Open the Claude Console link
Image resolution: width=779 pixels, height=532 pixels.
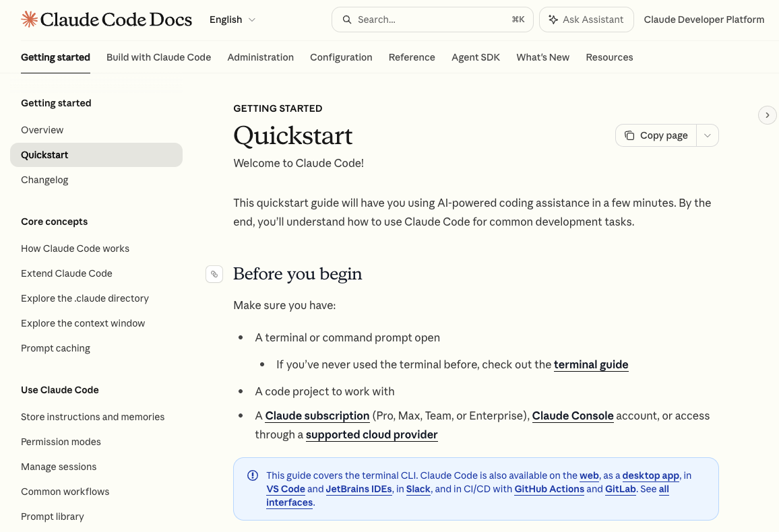(573, 416)
